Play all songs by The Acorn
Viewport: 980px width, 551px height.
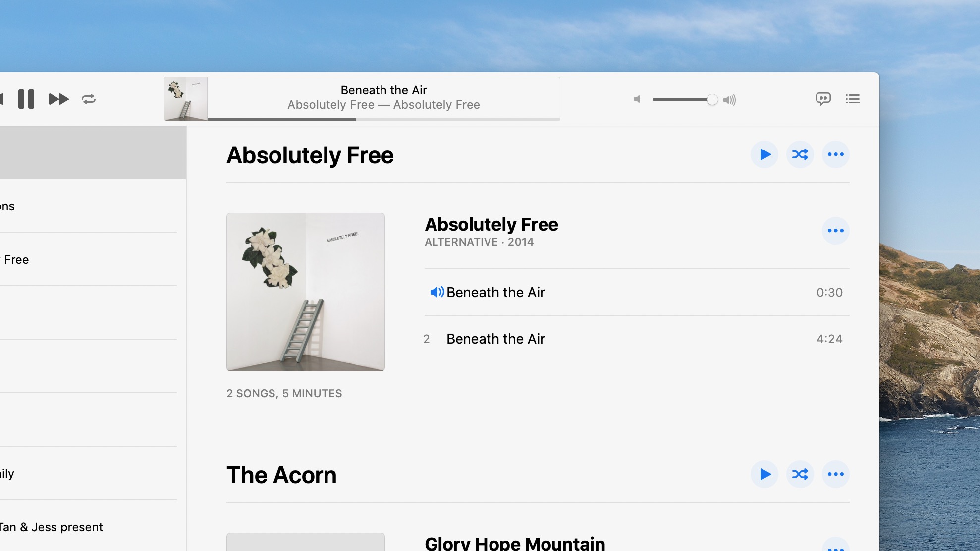point(764,474)
